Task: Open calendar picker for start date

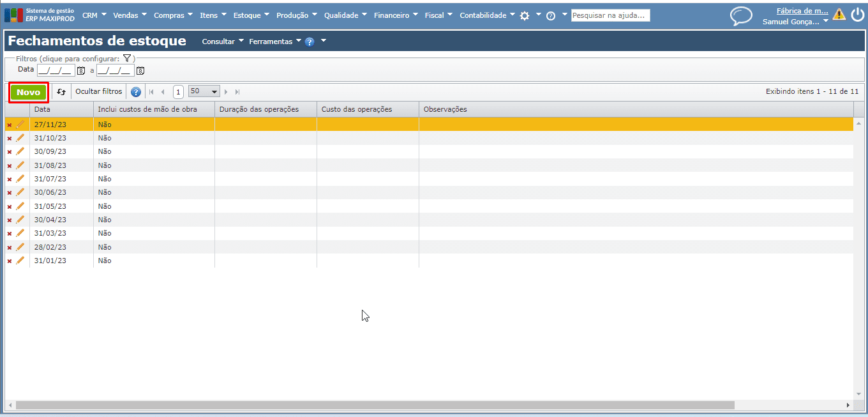Action: (x=81, y=70)
